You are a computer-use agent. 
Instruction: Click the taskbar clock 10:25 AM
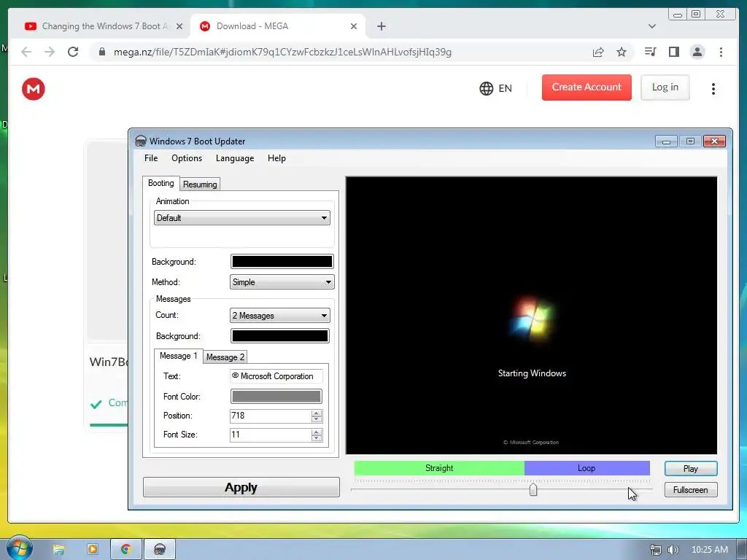coord(709,550)
